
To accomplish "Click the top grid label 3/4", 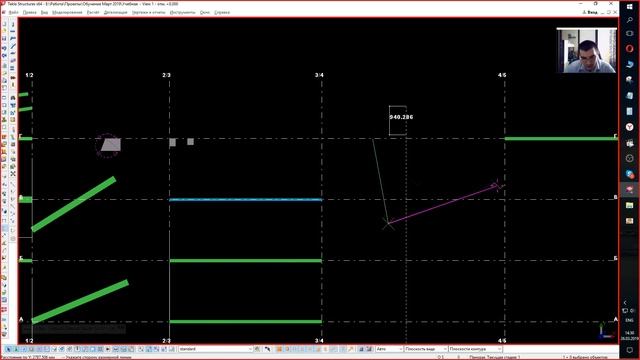I will (319, 75).
